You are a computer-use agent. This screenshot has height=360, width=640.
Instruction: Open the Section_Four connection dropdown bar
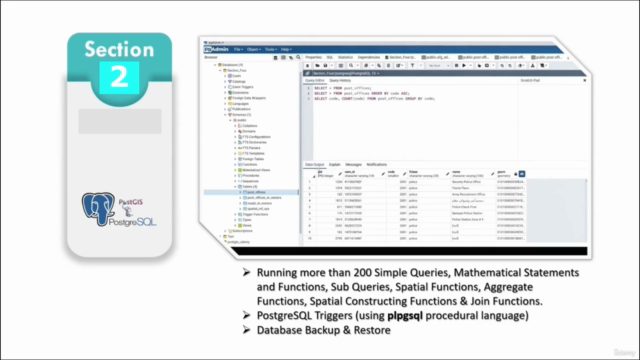click(x=346, y=73)
